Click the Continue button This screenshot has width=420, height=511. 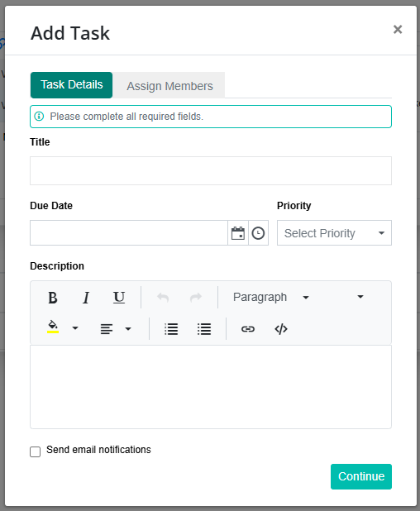coord(361,476)
